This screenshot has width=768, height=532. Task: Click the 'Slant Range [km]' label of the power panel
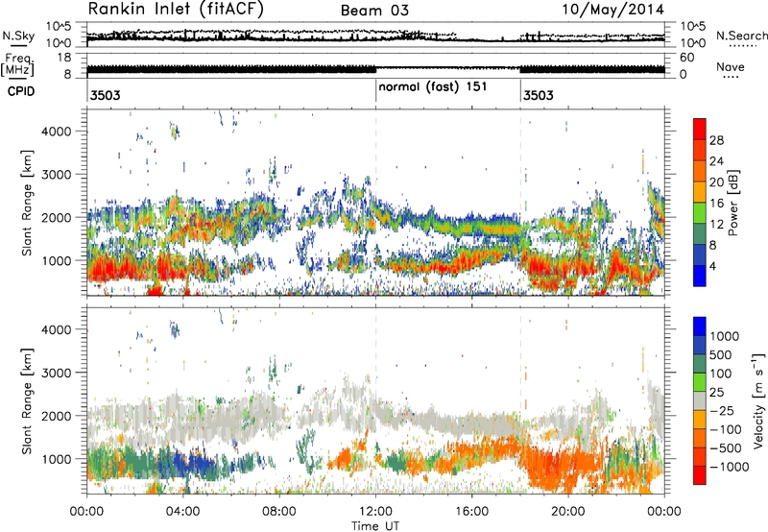click(x=28, y=203)
